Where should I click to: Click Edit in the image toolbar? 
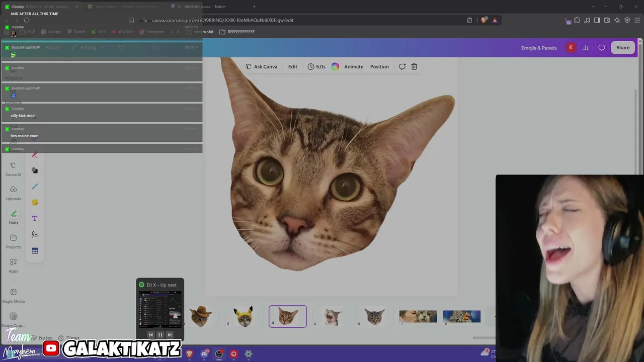[x=293, y=66]
